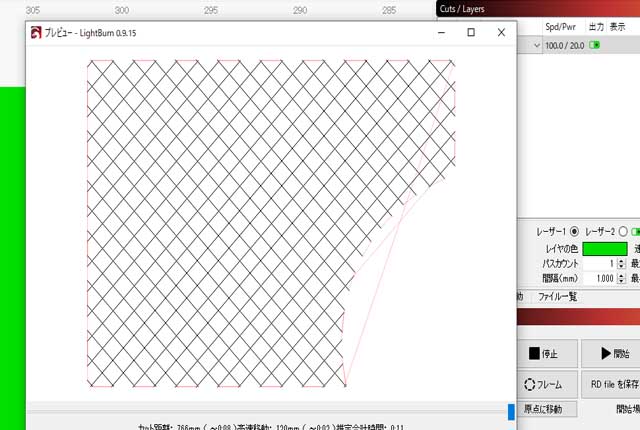The width and height of the screenshot is (640, 430).
Task: Select the レーザー2 radio button
Action: tap(623, 232)
